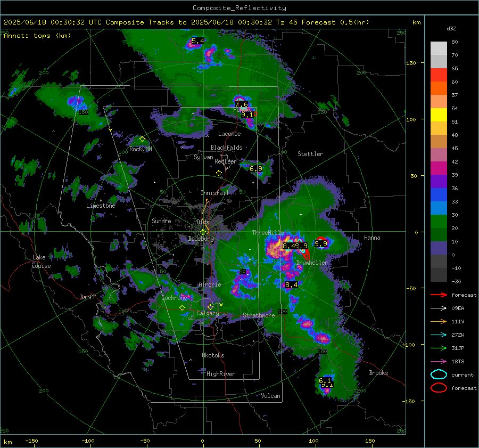Click the red forecast ellipse west of Hanna
Viewport: 479px width, 448px height.
321,239
